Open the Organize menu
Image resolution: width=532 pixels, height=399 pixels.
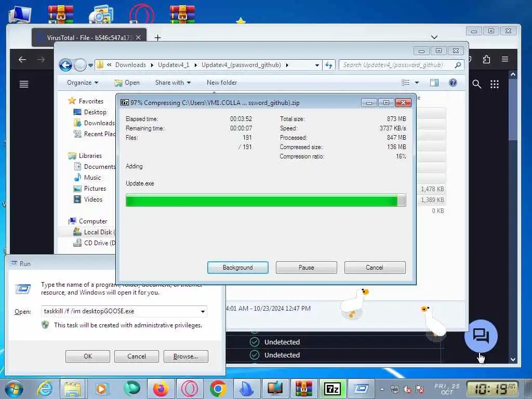(83, 83)
